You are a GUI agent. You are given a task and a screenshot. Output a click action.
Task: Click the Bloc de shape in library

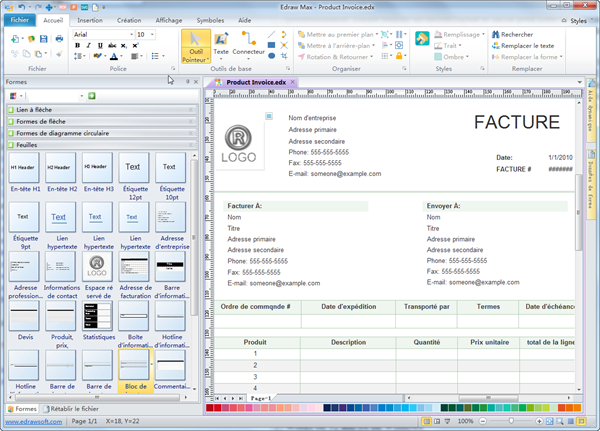[135, 363]
